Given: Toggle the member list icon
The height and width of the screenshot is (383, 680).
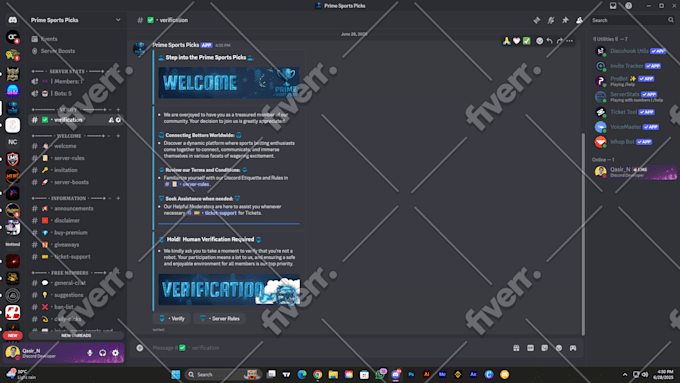Looking at the screenshot, I should pos(579,20).
